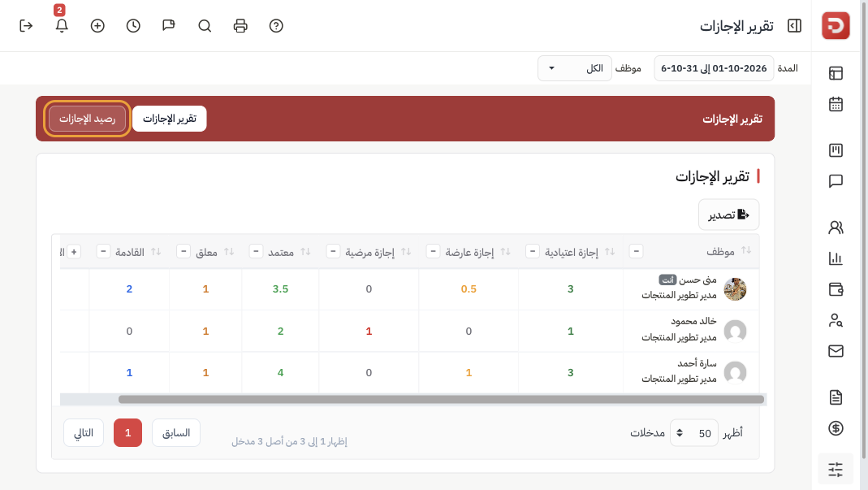Hide the القادمة column
868x490 pixels.
[103, 252]
